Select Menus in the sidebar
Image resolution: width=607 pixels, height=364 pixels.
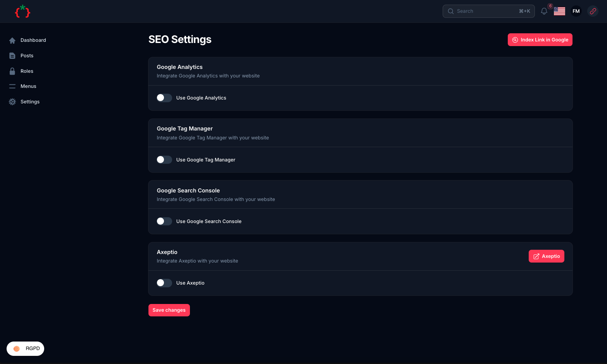[x=28, y=86]
